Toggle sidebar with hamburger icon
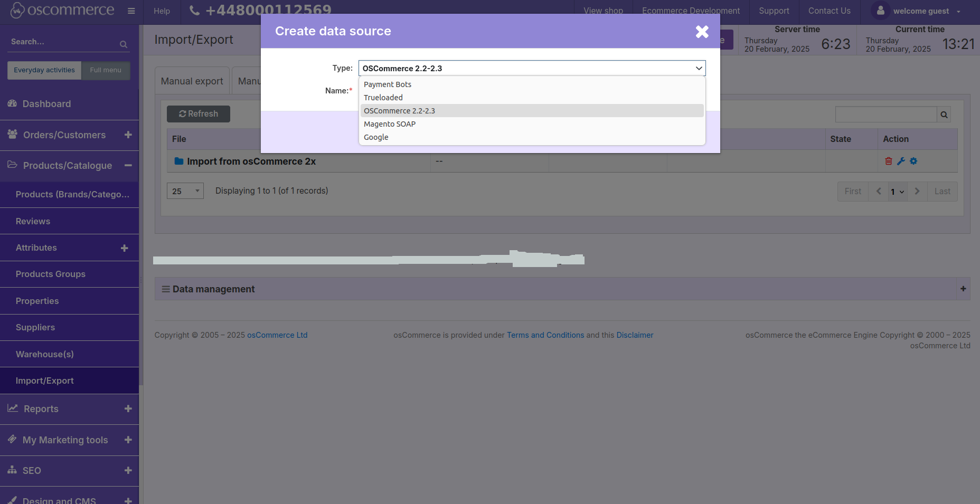The width and height of the screenshot is (980, 504). click(x=131, y=11)
